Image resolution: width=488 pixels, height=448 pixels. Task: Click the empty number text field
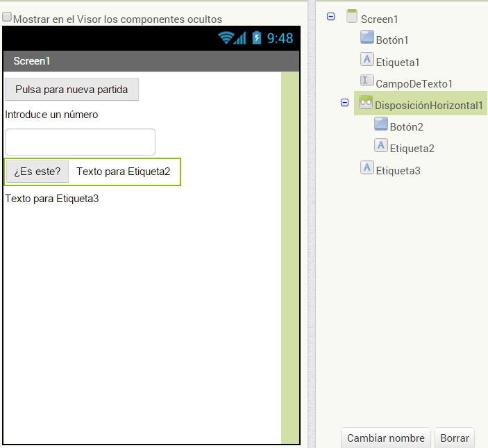pyautogui.click(x=80, y=142)
